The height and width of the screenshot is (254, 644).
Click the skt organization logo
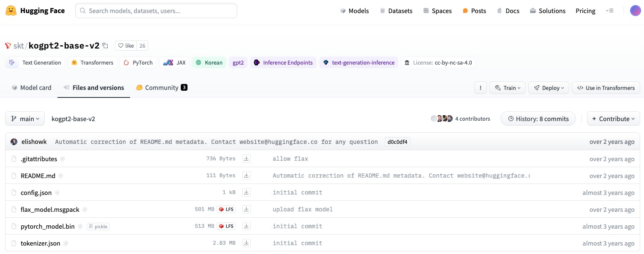click(8, 46)
